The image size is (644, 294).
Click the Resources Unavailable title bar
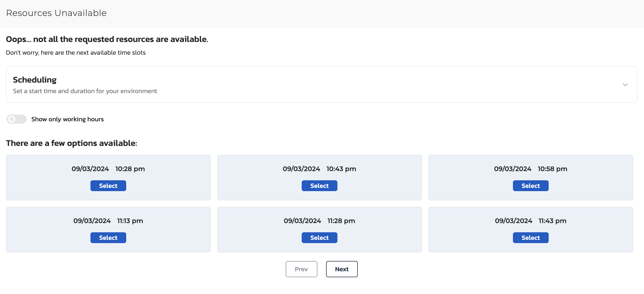pyautogui.click(x=56, y=13)
